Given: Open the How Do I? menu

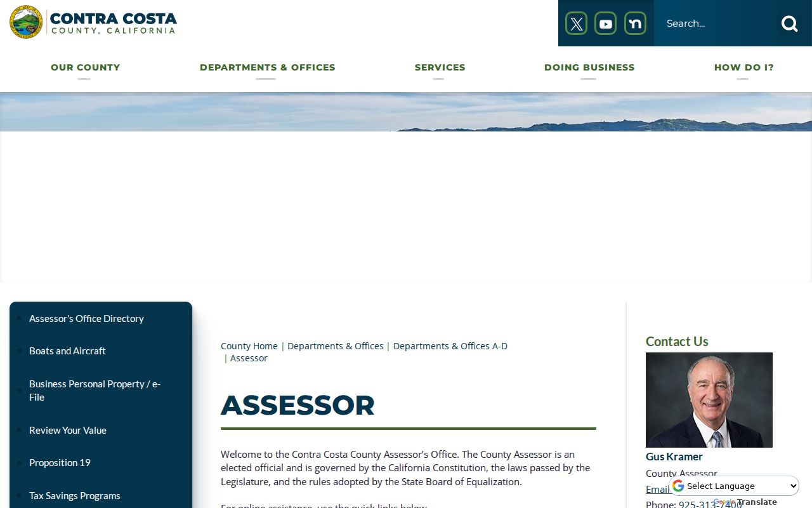Looking at the screenshot, I should click(743, 67).
